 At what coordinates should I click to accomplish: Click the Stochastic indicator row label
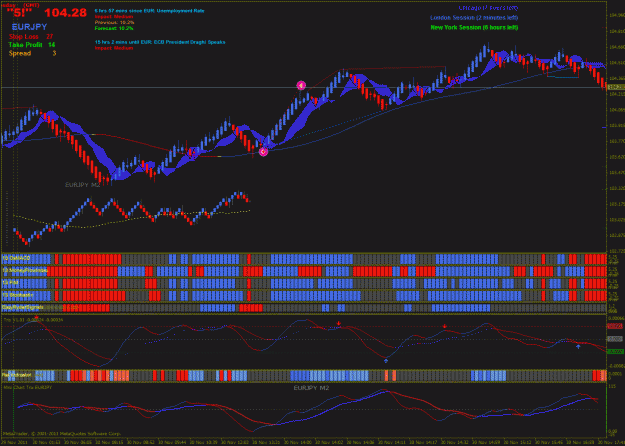(18, 295)
